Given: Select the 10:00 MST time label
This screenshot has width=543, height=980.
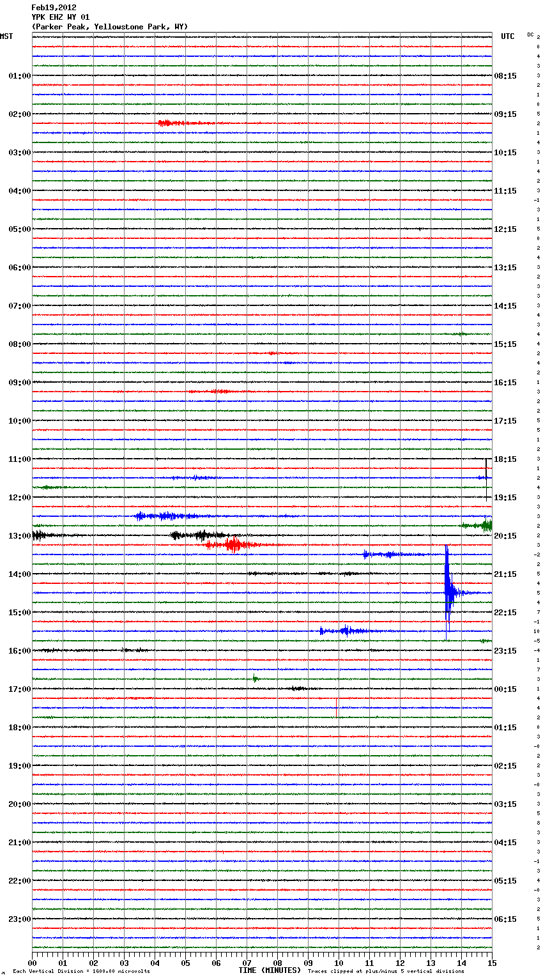Looking at the screenshot, I should (20, 421).
